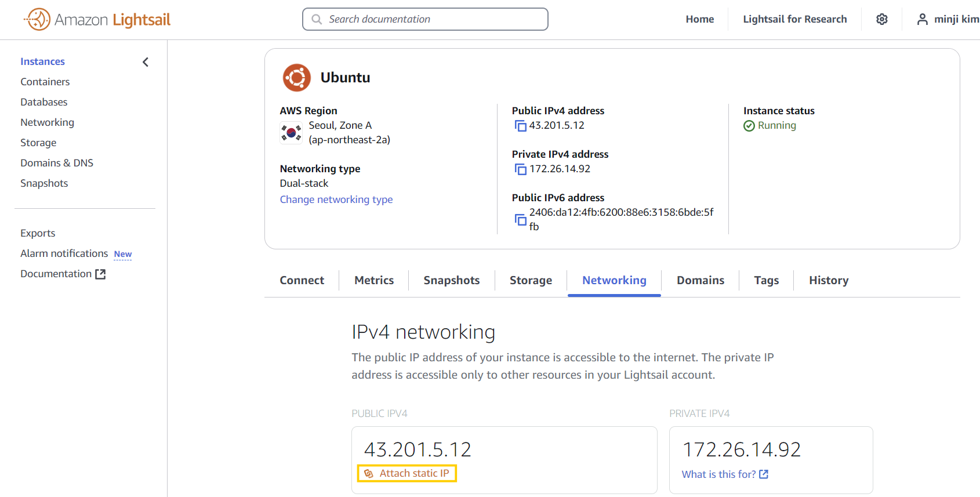The image size is (980, 497).
Task: Switch to the Connect tab
Action: (302, 280)
